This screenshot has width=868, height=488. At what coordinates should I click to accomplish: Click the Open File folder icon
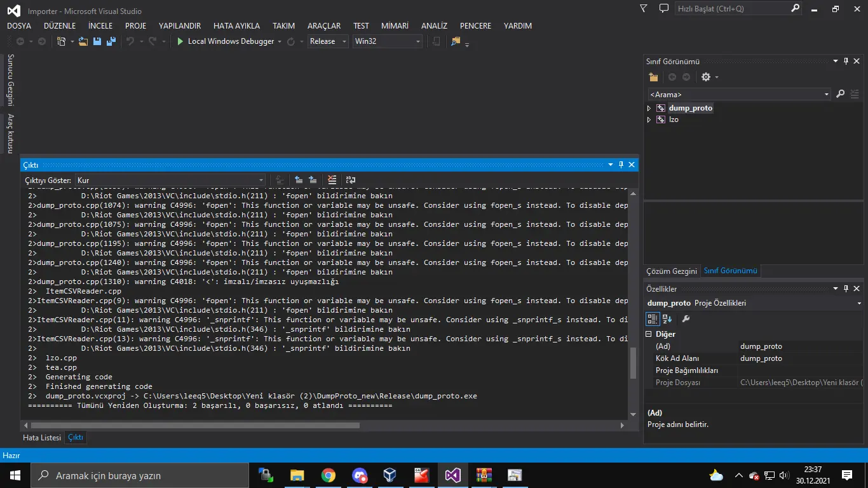[x=83, y=41]
